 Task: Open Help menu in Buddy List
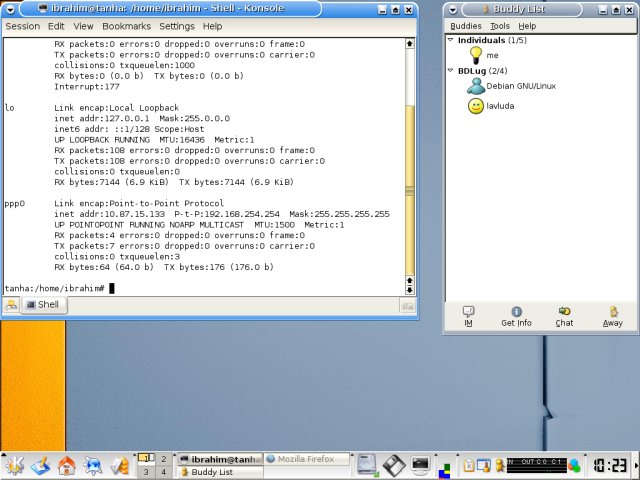pyautogui.click(x=527, y=26)
